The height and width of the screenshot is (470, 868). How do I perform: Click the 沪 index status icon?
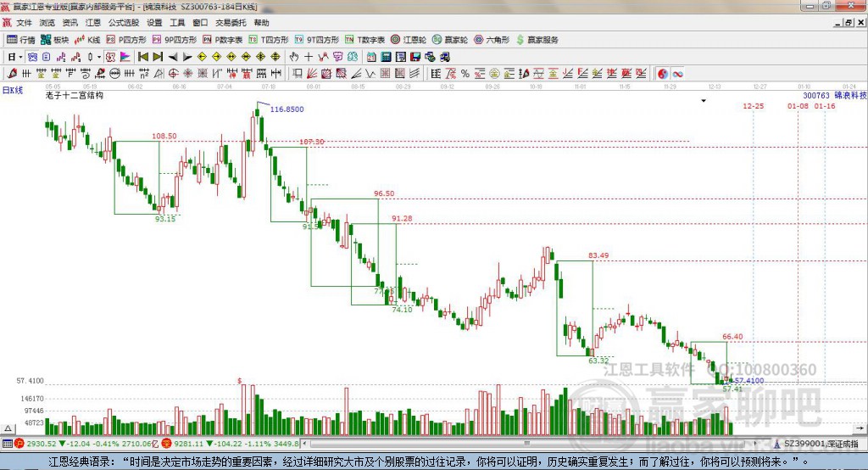point(20,444)
